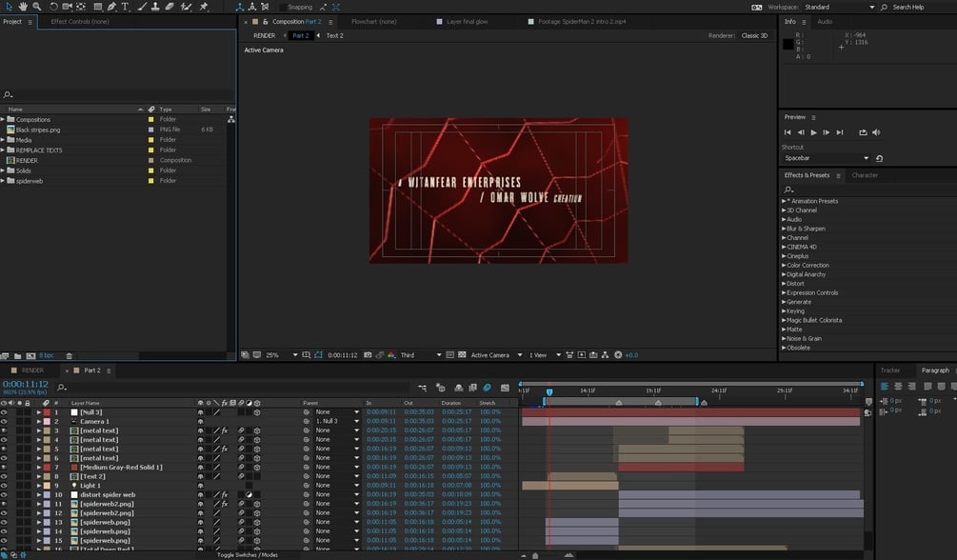Toggle visibility of Medium Gray-Red Solid 1
The image size is (957, 560).
click(x=4, y=468)
